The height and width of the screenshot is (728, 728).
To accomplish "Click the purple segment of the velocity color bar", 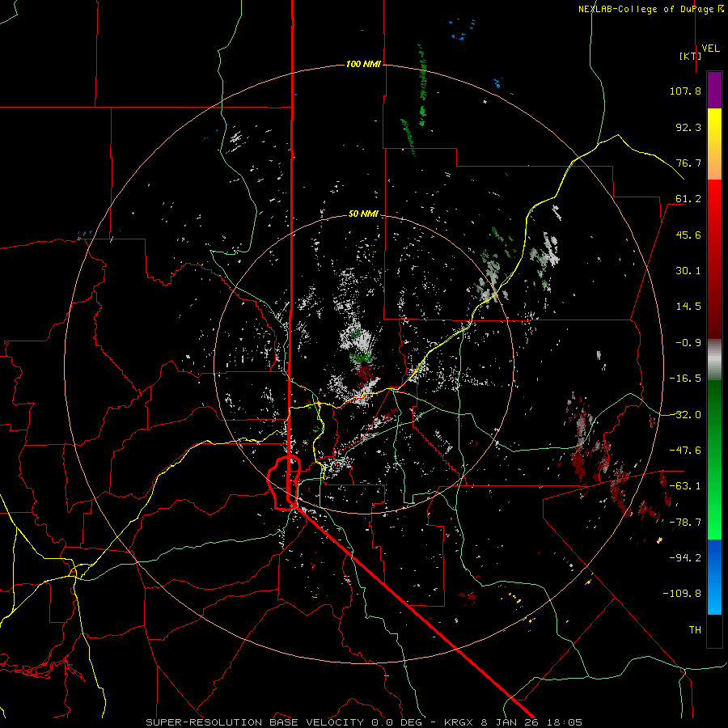I will 714,91.
